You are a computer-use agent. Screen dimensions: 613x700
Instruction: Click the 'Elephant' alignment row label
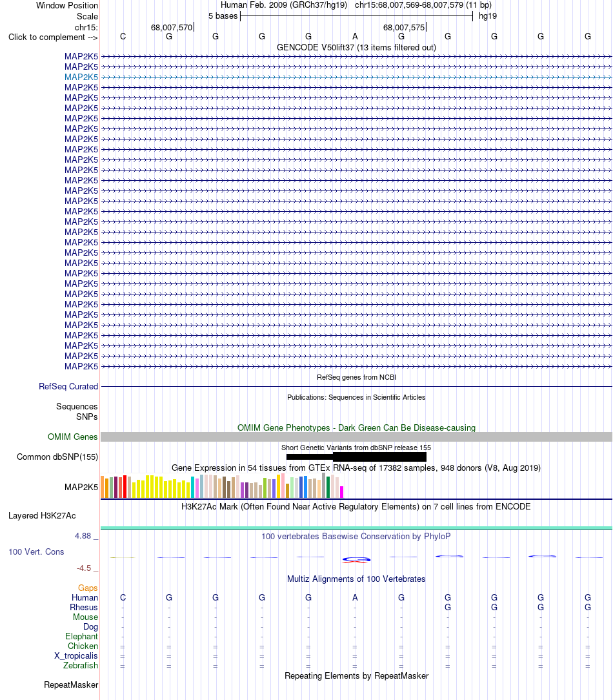point(82,637)
